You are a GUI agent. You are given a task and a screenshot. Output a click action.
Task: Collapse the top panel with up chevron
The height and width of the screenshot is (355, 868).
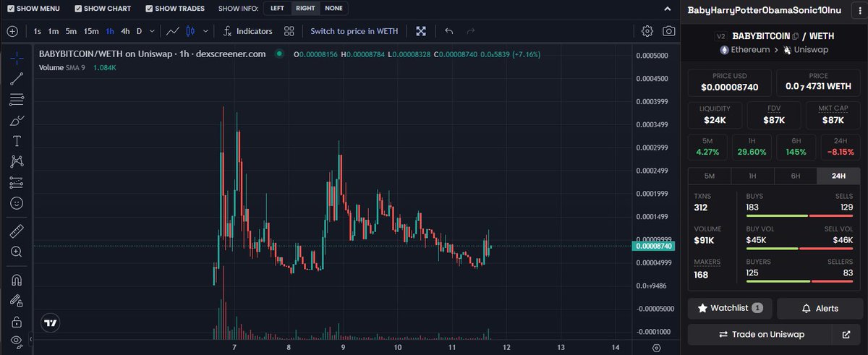[667, 9]
